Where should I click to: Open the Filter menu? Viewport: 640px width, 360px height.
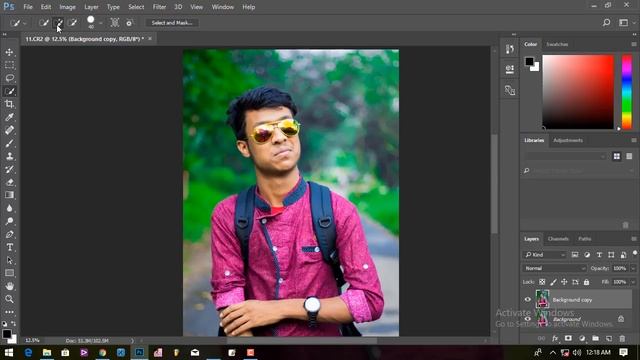[159, 7]
